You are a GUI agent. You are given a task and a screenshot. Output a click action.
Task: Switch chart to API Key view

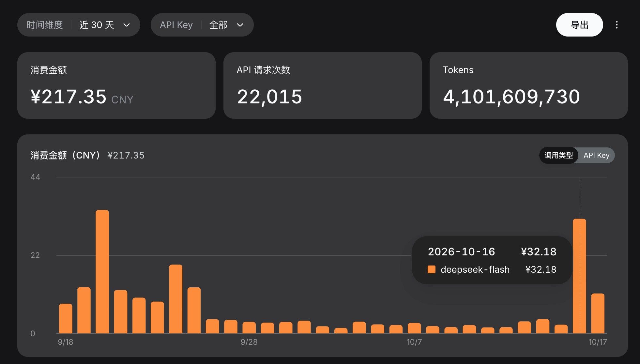[x=596, y=155]
